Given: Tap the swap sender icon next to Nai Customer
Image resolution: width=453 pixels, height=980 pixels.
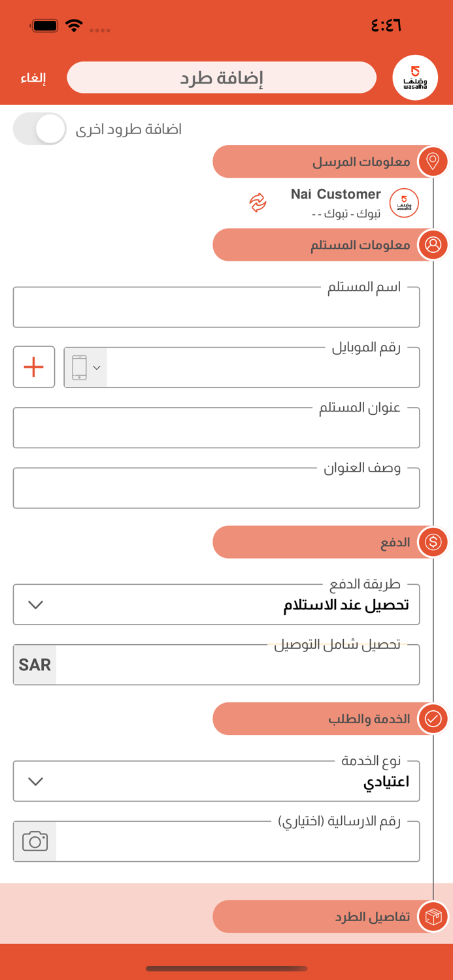Looking at the screenshot, I should [259, 203].
